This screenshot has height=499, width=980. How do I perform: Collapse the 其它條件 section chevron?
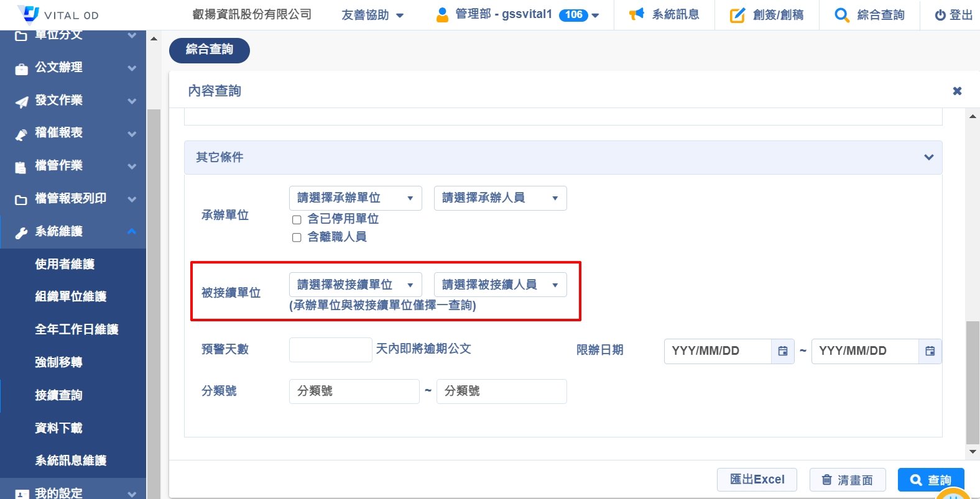click(928, 157)
